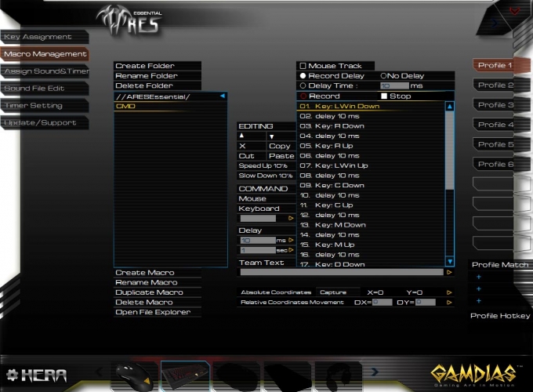Add second Profile Match plus icon
The height and width of the screenshot is (392, 533).
pyautogui.click(x=479, y=289)
